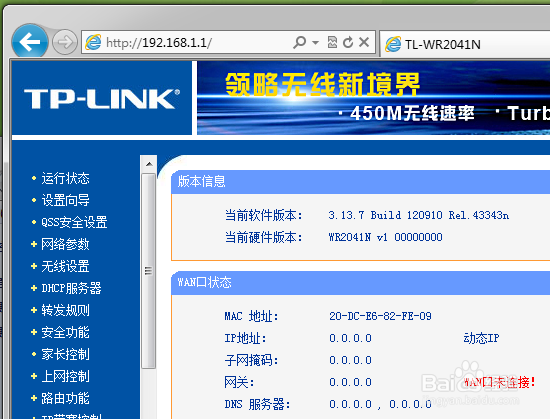Click the browser forward arrow button
550x419 pixels.
(x=65, y=42)
